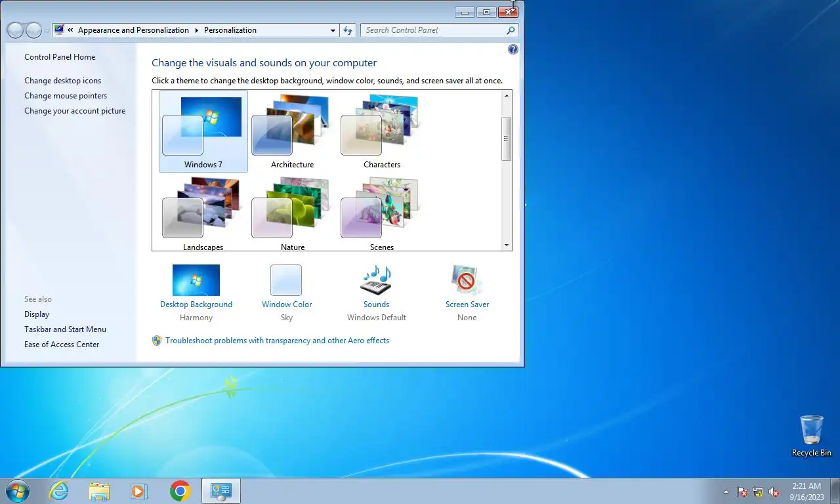Click Appearance and Personalization breadcrumb

[133, 30]
